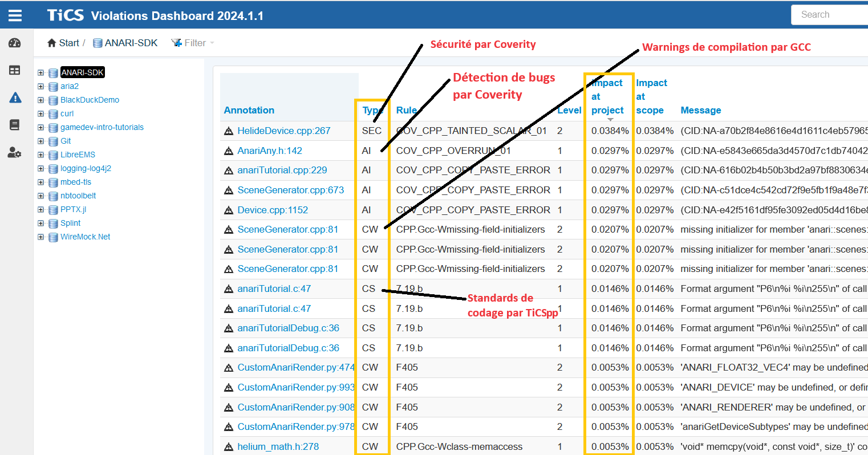Click the Filter funnel icon
This screenshot has width=868, height=455.
177,43
